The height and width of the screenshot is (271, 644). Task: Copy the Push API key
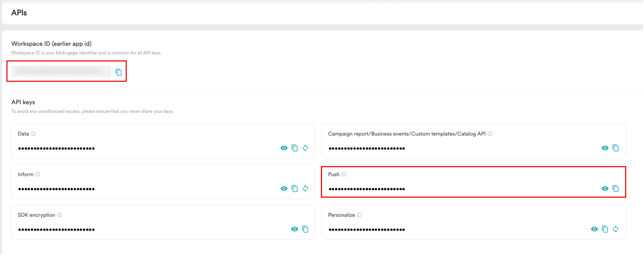pyautogui.click(x=615, y=189)
